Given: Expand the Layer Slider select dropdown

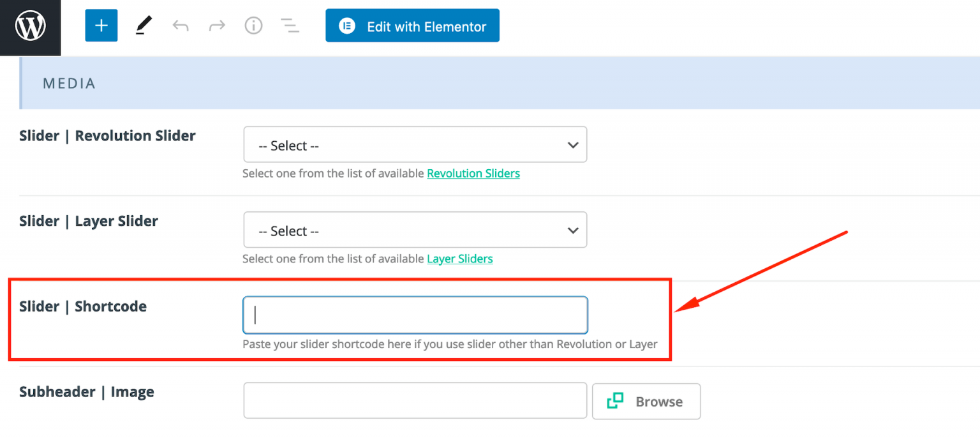Looking at the screenshot, I should pyautogui.click(x=415, y=230).
